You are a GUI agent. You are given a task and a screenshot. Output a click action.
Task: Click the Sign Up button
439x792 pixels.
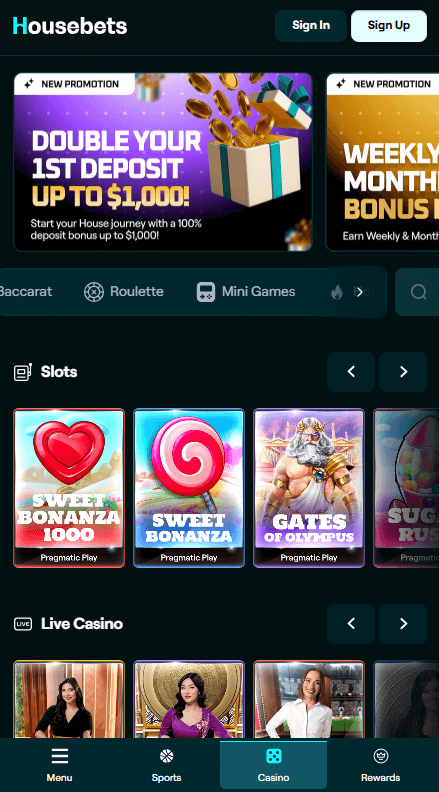click(x=388, y=26)
